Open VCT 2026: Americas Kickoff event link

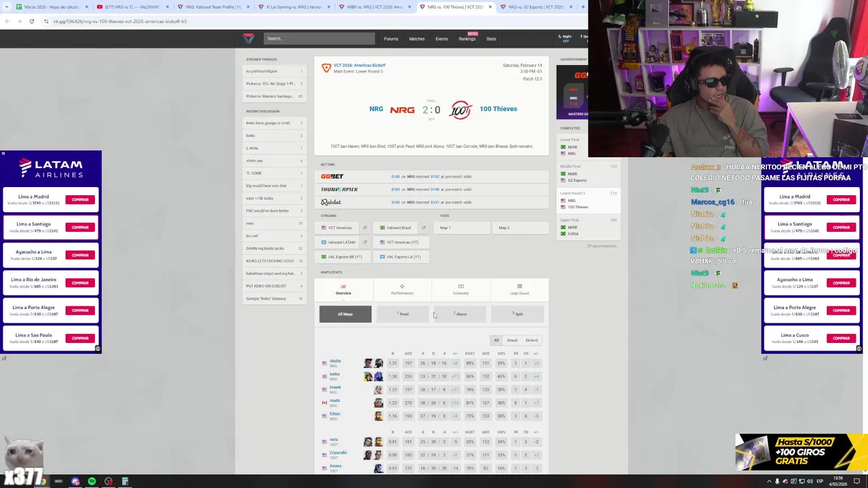tap(359, 65)
